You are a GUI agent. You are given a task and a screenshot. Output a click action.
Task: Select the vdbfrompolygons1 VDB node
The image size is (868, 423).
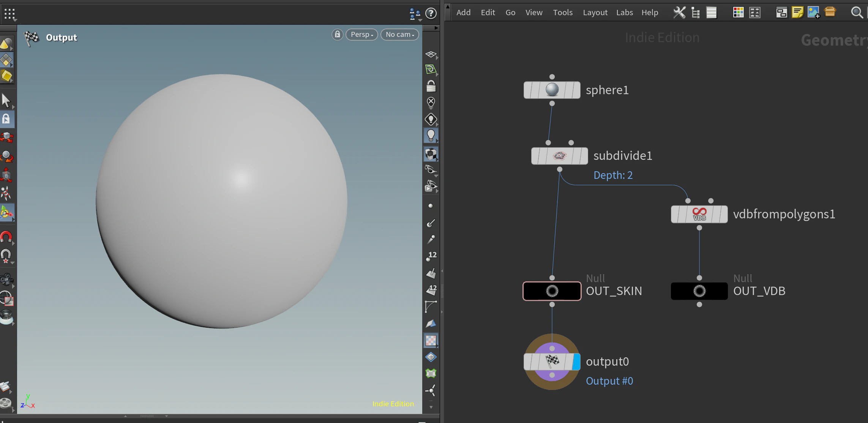(x=699, y=214)
